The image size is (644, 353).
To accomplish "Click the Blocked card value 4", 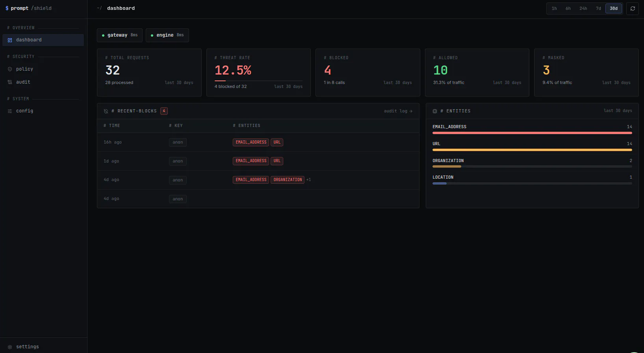I will pyautogui.click(x=328, y=71).
